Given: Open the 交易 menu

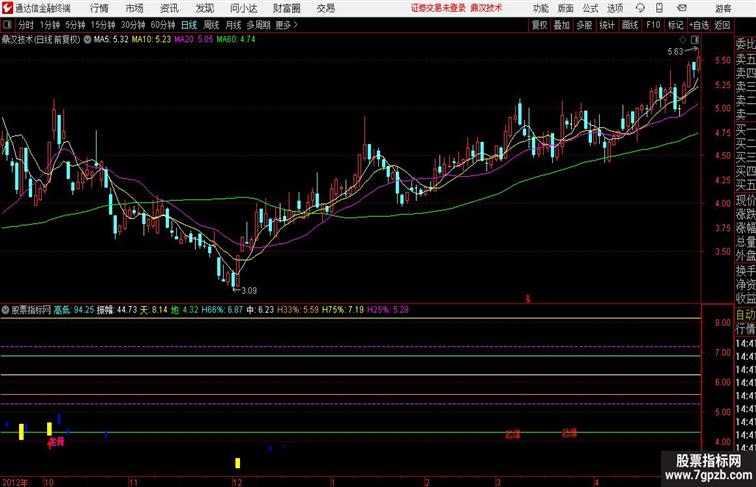Looking at the screenshot, I should [x=325, y=8].
